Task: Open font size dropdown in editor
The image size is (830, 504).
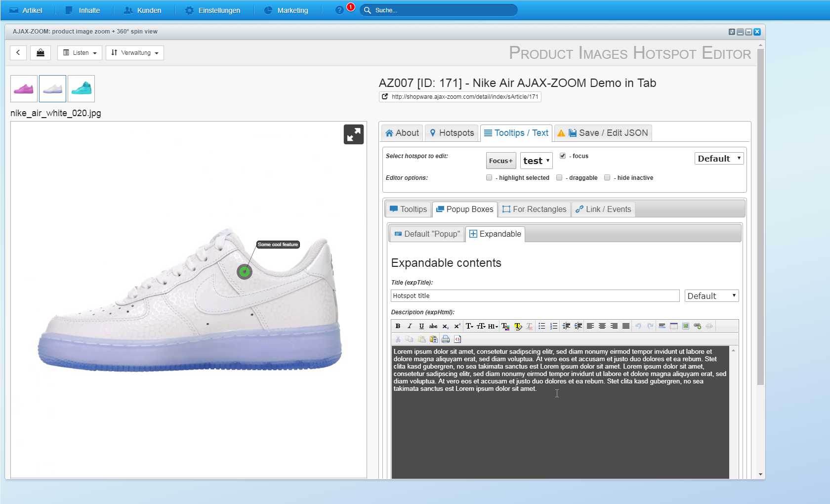Action: [481, 326]
